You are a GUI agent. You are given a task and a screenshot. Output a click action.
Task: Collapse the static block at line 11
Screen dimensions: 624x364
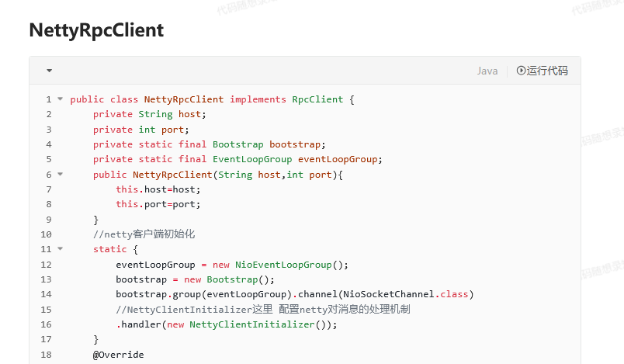coord(60,249)
